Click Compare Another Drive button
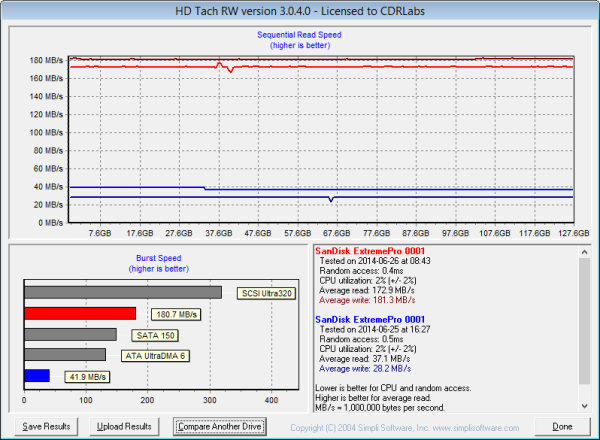600x440 pixels. coord(221,426)
